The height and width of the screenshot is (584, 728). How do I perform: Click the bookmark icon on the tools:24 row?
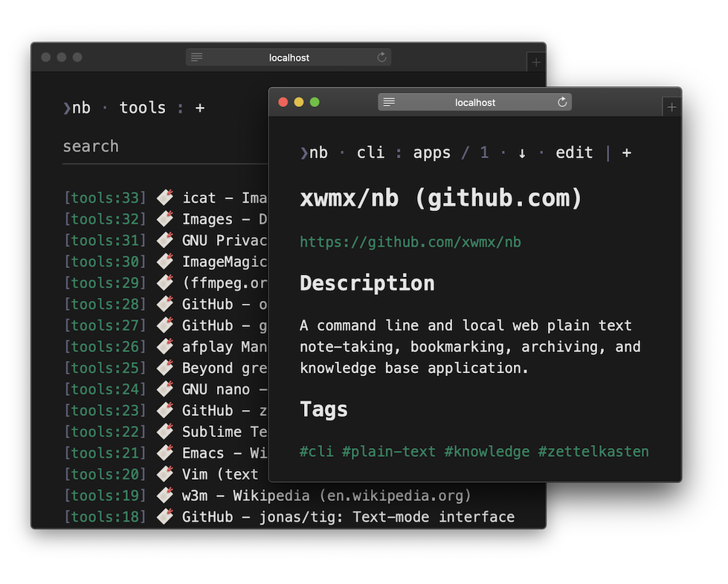[165, 389]
